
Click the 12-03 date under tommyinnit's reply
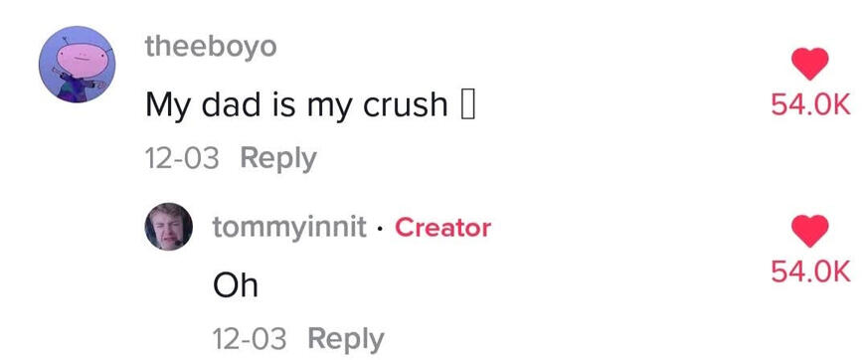[250, 339]
